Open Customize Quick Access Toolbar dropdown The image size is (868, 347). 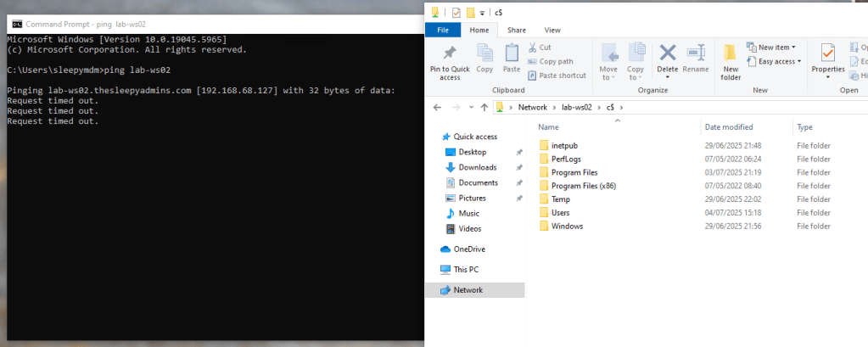(483, 12)
